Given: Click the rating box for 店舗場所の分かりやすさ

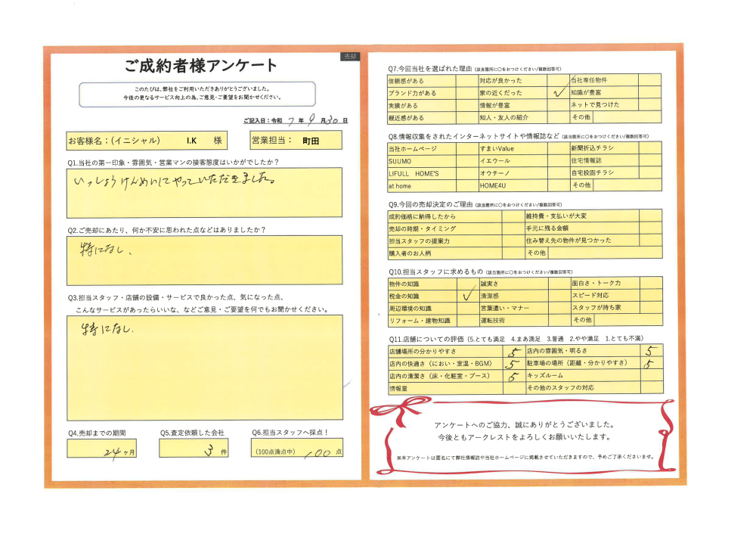Looking at the screenshot, I should coord(514,352).
